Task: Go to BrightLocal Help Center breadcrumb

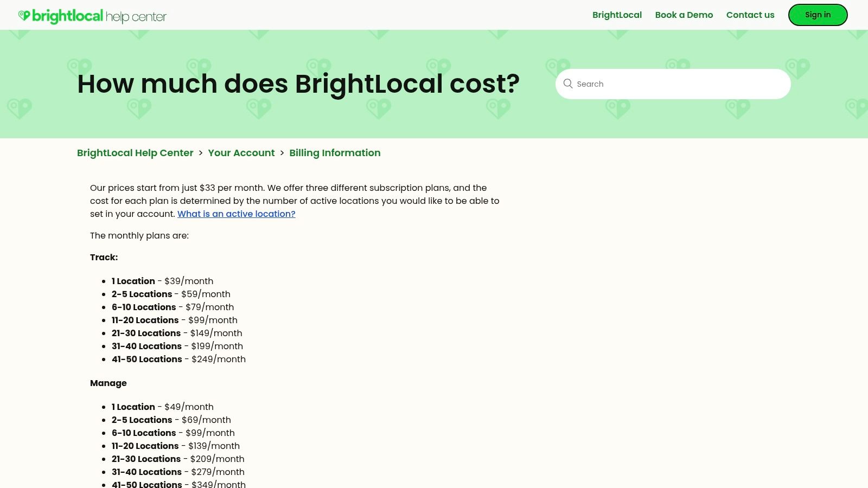Action: point(135,153)
